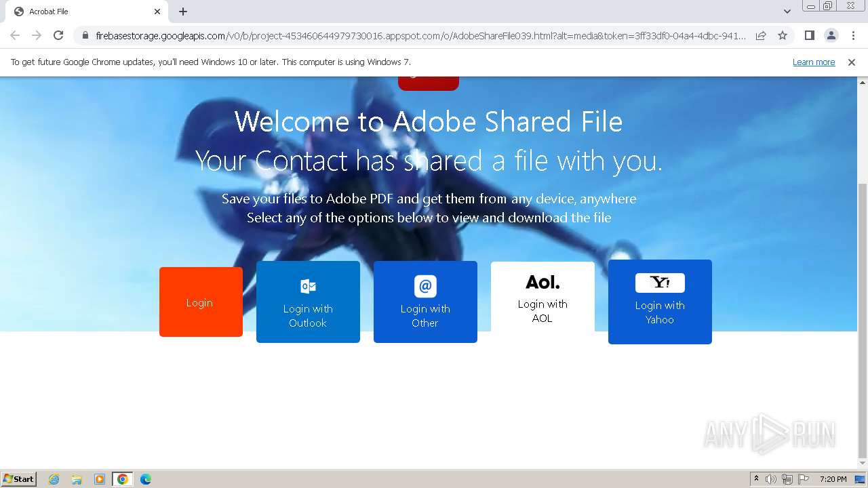
Task: Show hidden system tray icons
Action: tap(756, 479)
